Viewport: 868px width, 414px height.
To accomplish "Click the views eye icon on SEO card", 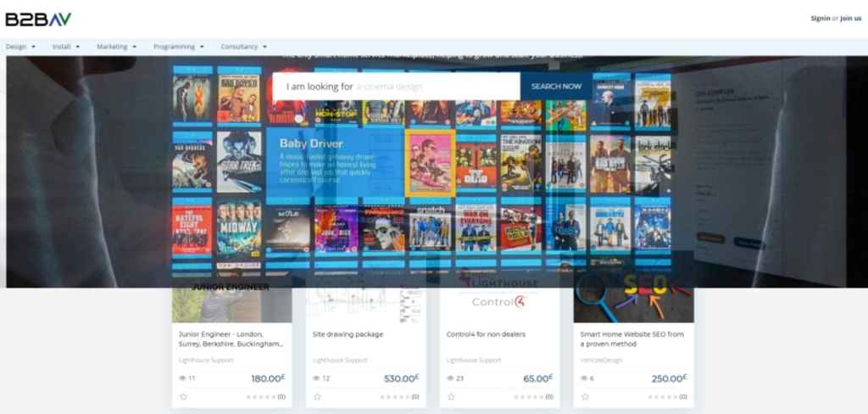I will point(585,378).
